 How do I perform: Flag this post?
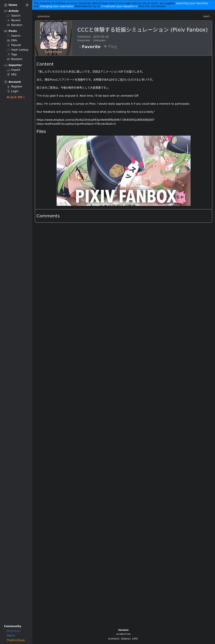click(x=110, y=47)
